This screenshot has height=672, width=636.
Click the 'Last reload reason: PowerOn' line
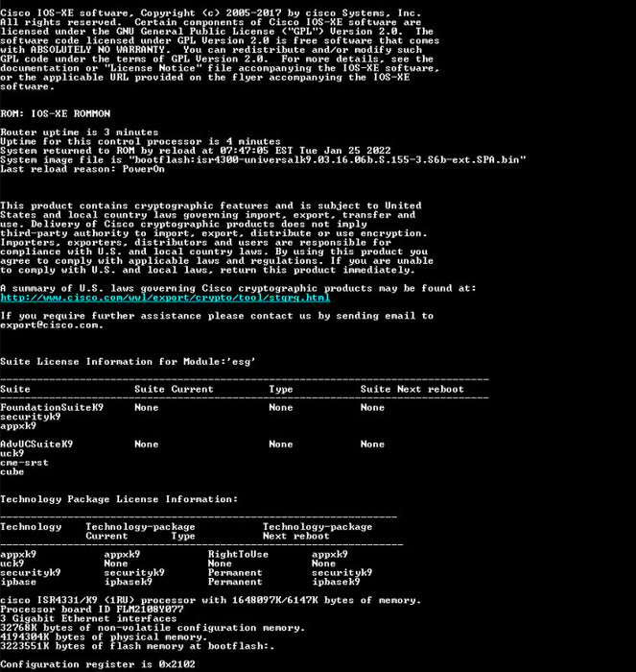click(82, 169)
